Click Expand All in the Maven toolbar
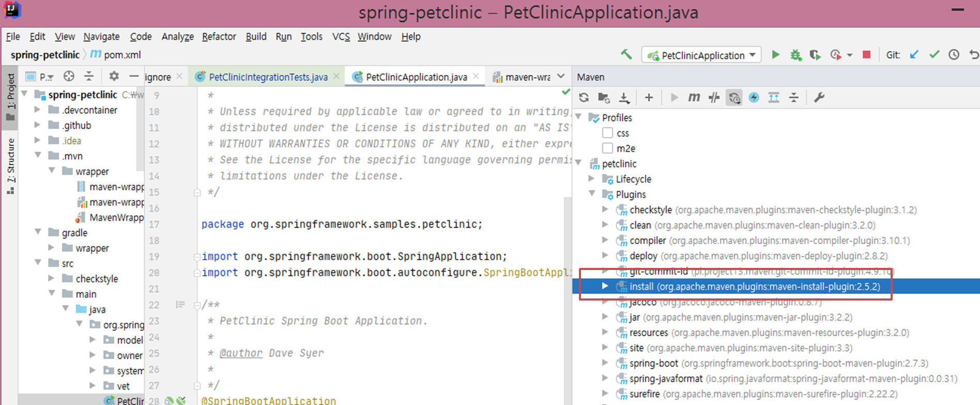 774,97
